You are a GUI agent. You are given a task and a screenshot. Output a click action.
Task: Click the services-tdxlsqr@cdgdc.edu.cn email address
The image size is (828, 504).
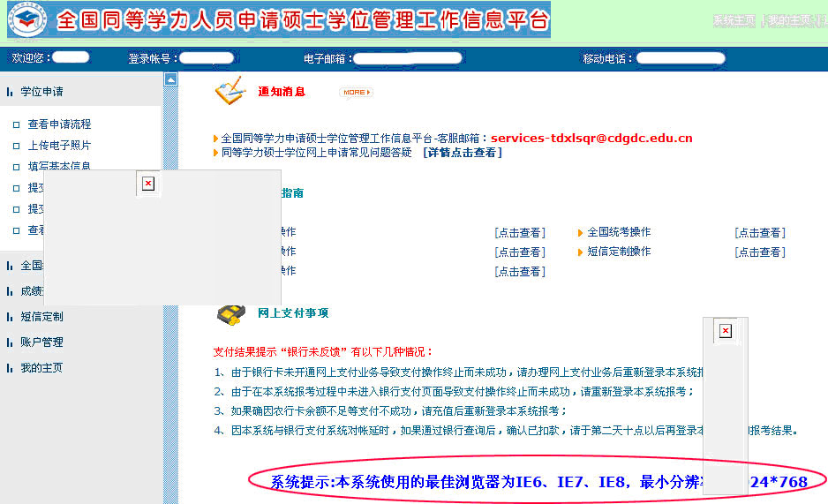click(591, 139)
